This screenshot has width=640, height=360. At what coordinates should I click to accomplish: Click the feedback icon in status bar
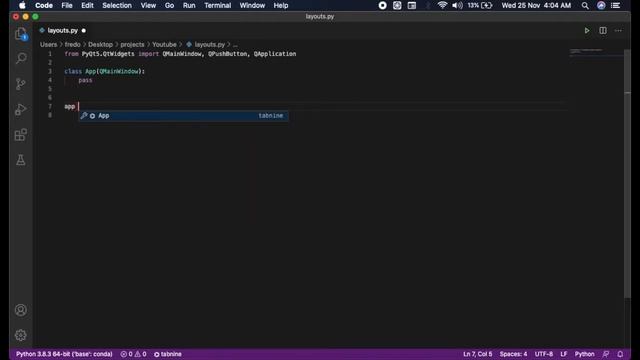606,354
